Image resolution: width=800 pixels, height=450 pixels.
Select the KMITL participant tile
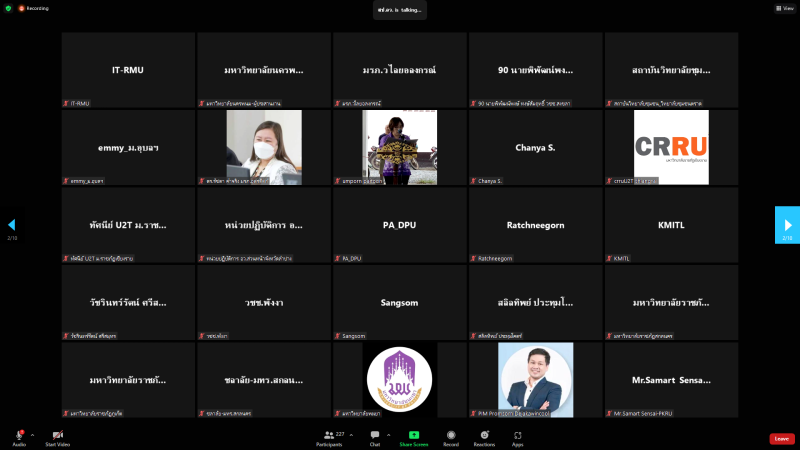pyautogui.click(x=670, y=225)
